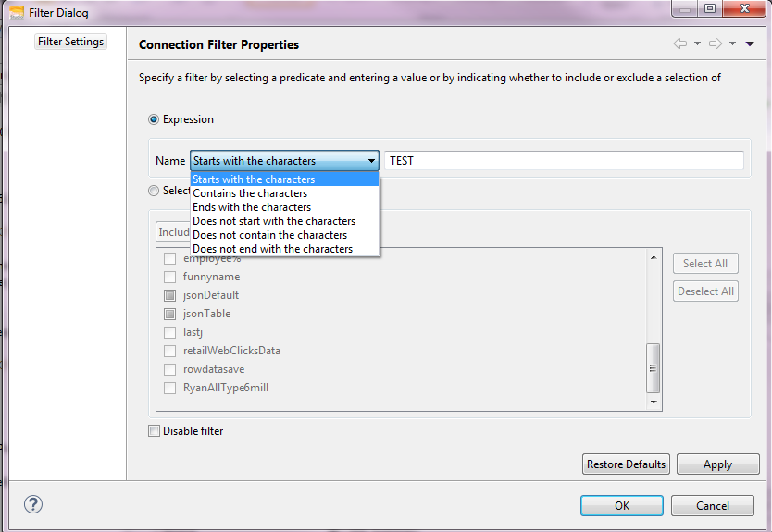
Task: Select Filter Settings in left pane
Action: (x=71, y=42)
